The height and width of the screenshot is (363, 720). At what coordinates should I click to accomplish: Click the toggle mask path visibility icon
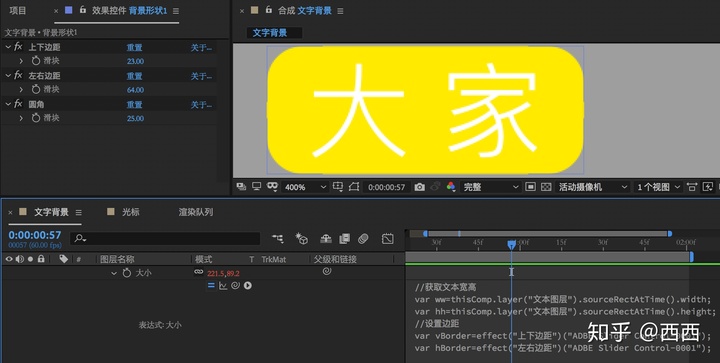[354, 187]
